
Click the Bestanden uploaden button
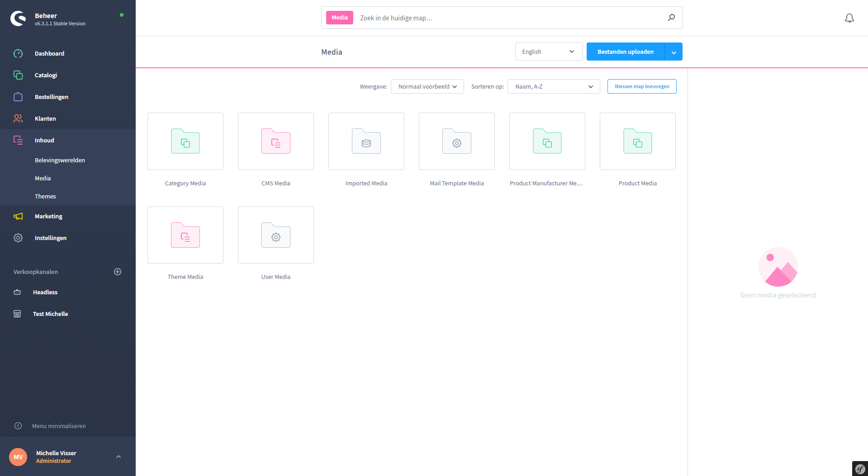tap(625, 52)
